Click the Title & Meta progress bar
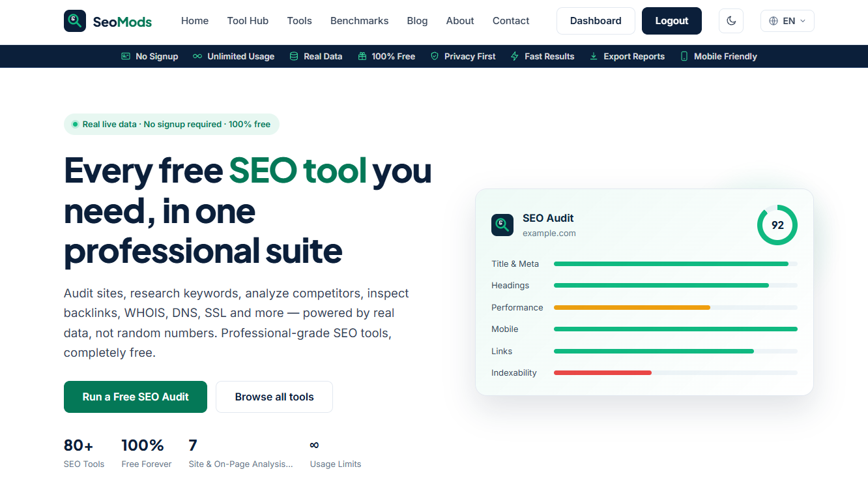The height and width of the screenshot is (482, 868). click(676, 264)
